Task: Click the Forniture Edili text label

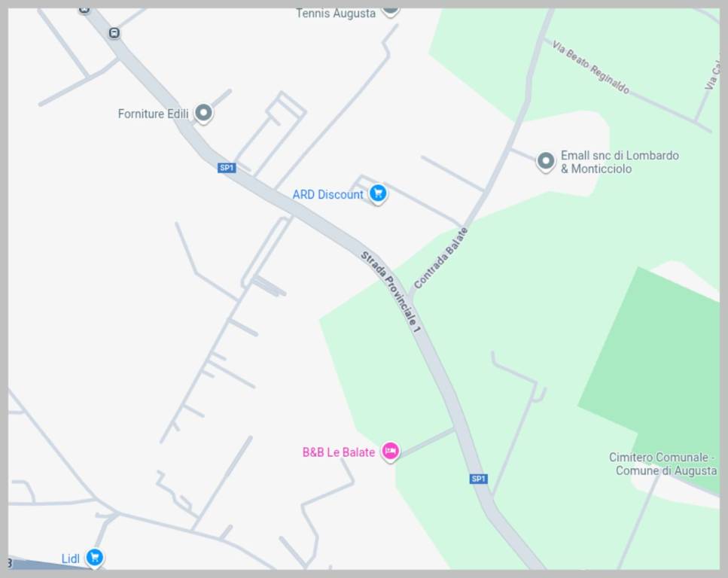Action: (x=154, y=114)
